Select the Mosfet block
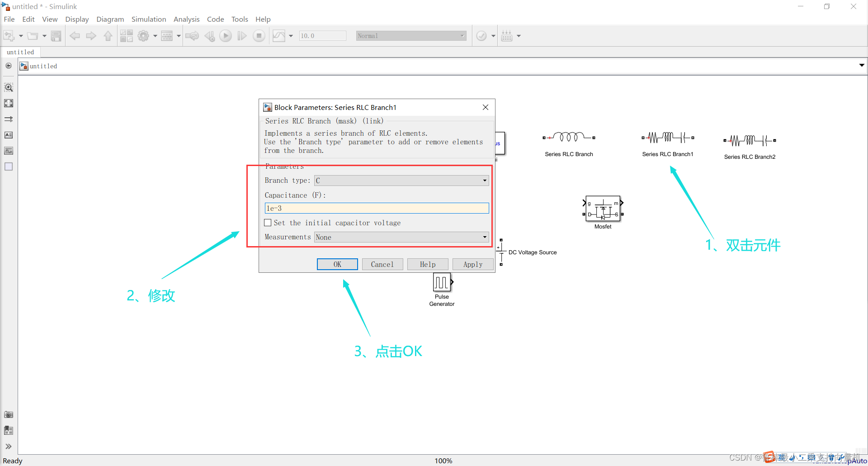 pyautogui.click(x=603, y=209)
